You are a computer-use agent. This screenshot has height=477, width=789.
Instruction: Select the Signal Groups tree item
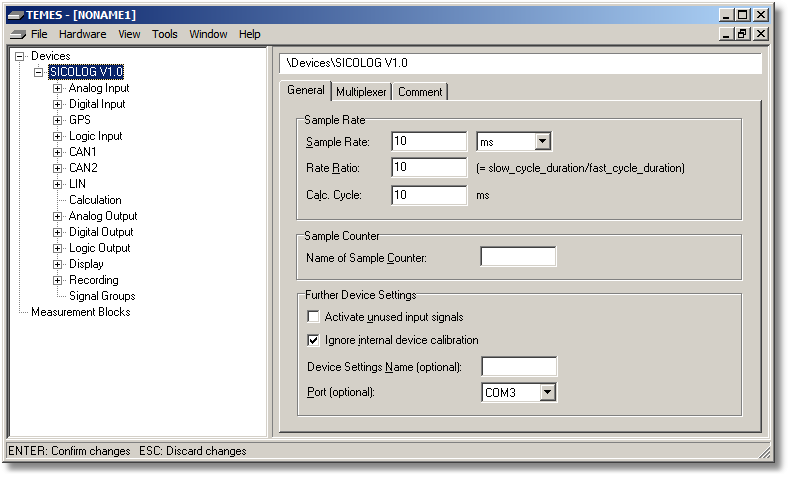pyautogui.click(x=102, y=296)
